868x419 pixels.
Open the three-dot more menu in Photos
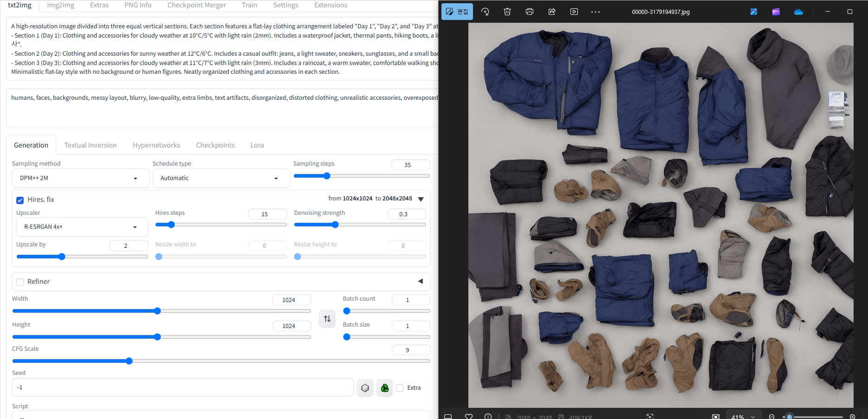pyautogui.click(x=596, y=12)
